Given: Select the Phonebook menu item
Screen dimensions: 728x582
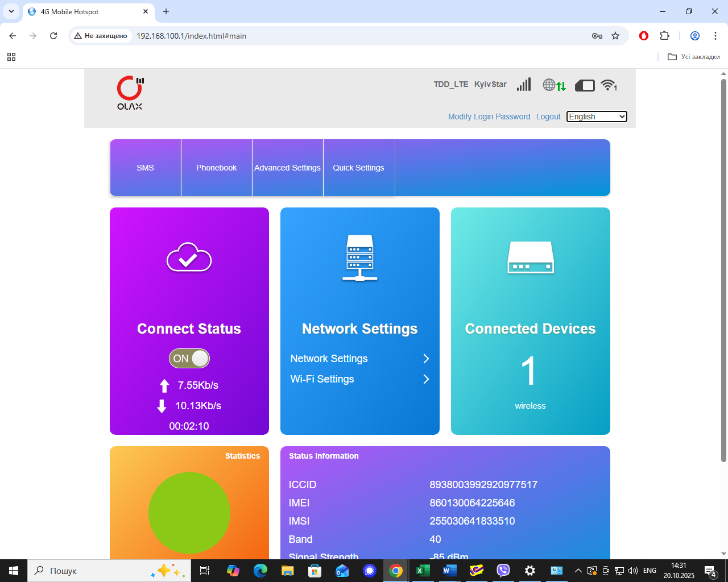Looking at the screenshot, I should [216, 168].
